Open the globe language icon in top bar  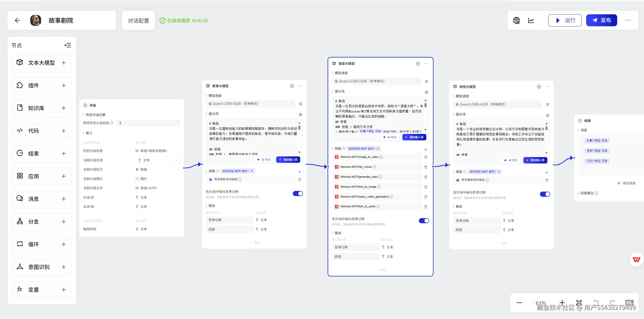(x=516, y=20)
